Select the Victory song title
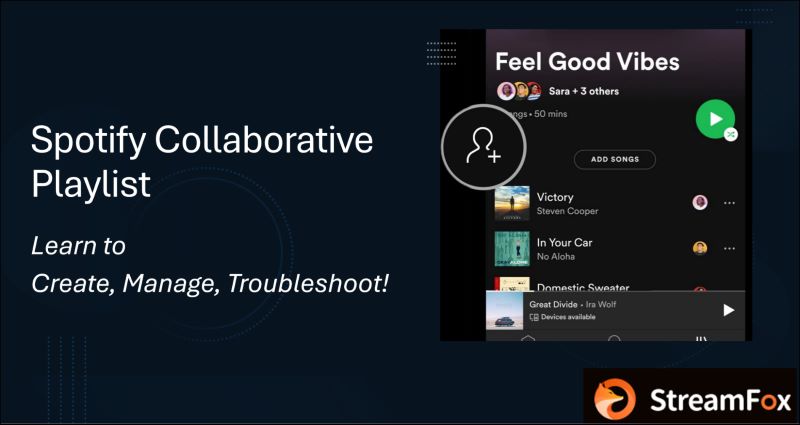800x425 pixels. [x=555, y=197]
